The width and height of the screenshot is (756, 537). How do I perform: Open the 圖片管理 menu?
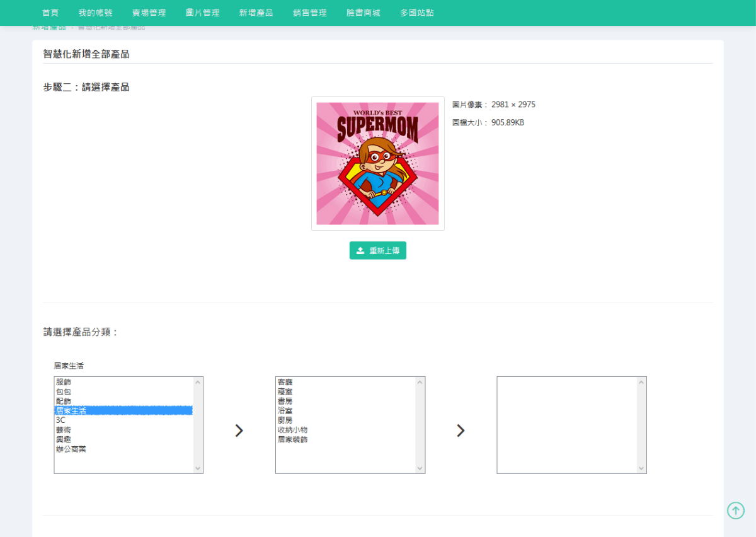coord(202,13)
